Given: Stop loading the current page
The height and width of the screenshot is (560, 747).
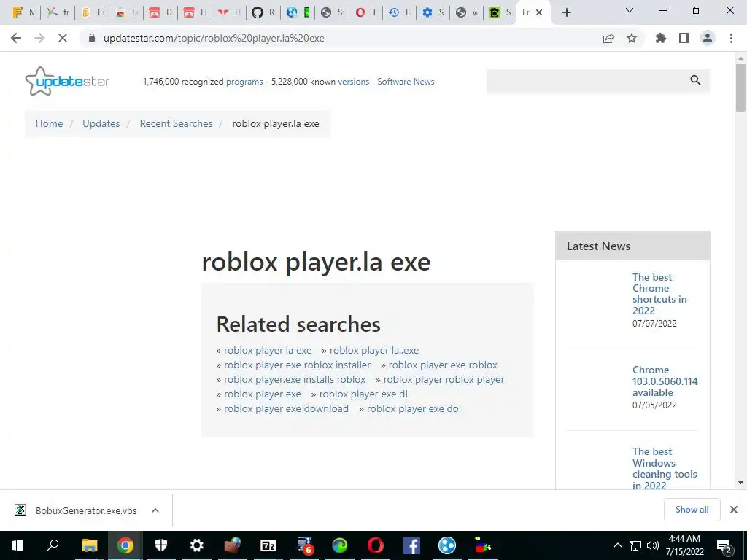Looking at the screenshot, I should click(x=63, y=38).
